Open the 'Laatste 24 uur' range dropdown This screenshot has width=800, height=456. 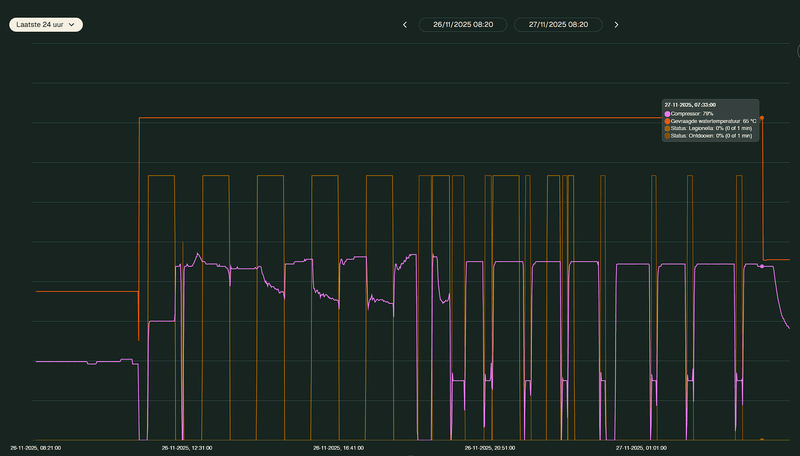tap(46, 24)
